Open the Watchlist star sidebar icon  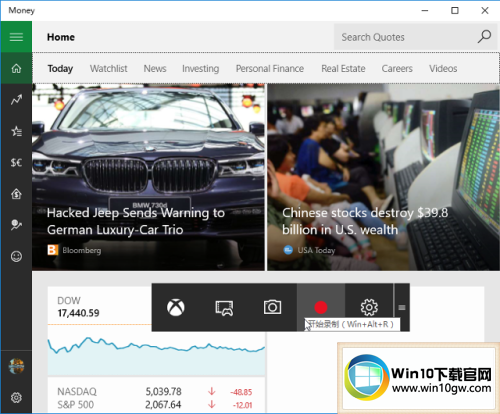[16, 131]
